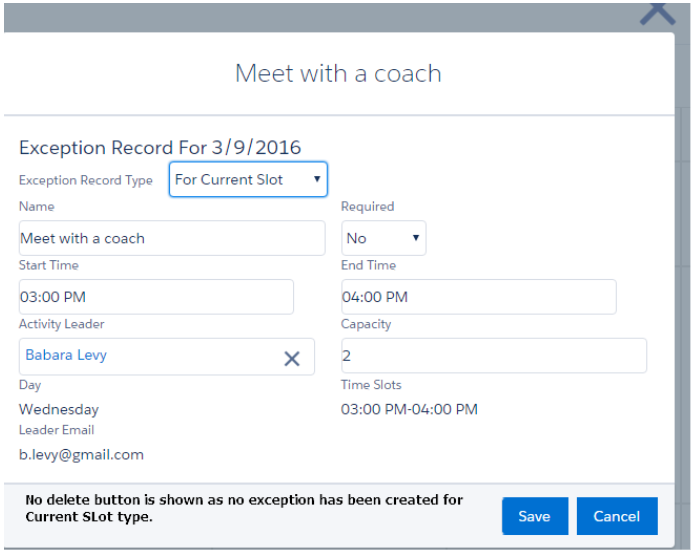Open the Babara Levy leader link
Image resolution: width=697 pixels, height=555 pixels.
[66, 355]
